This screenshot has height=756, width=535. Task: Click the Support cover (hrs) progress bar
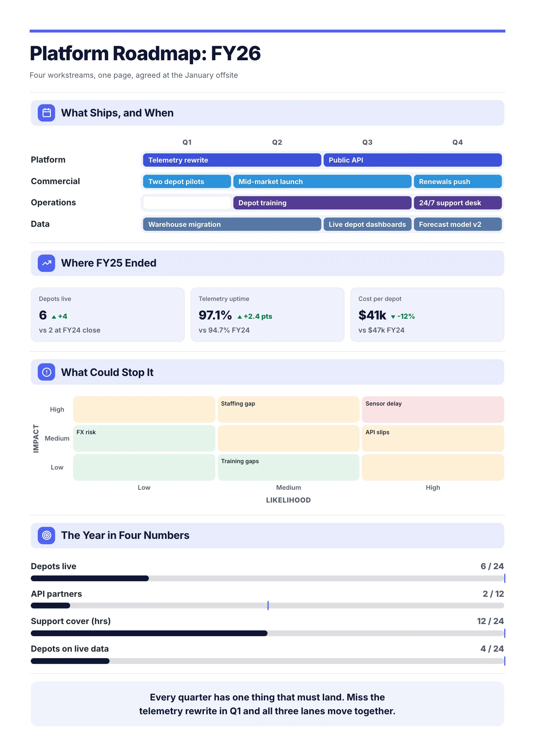pos(267,633)
